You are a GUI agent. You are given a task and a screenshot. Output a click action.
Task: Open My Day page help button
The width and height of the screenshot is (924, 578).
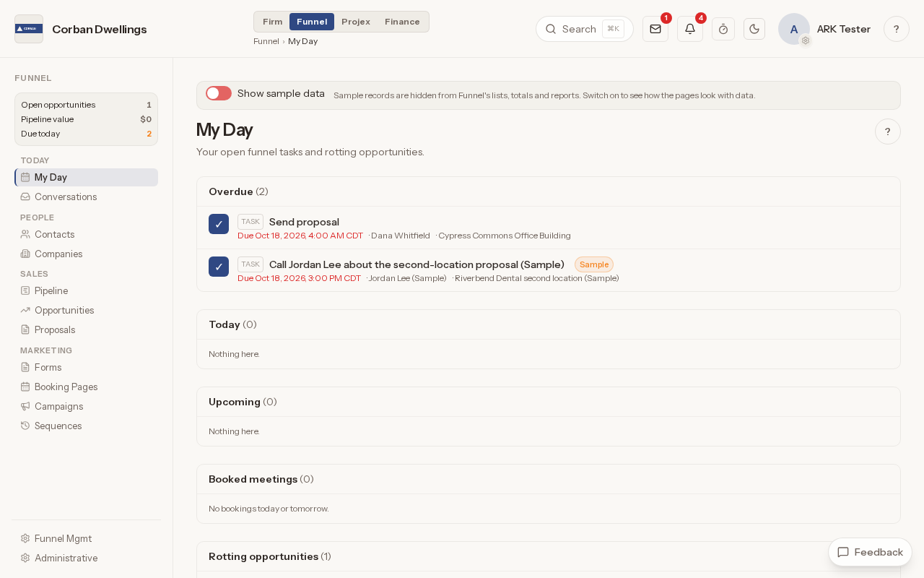pos(888,131)
